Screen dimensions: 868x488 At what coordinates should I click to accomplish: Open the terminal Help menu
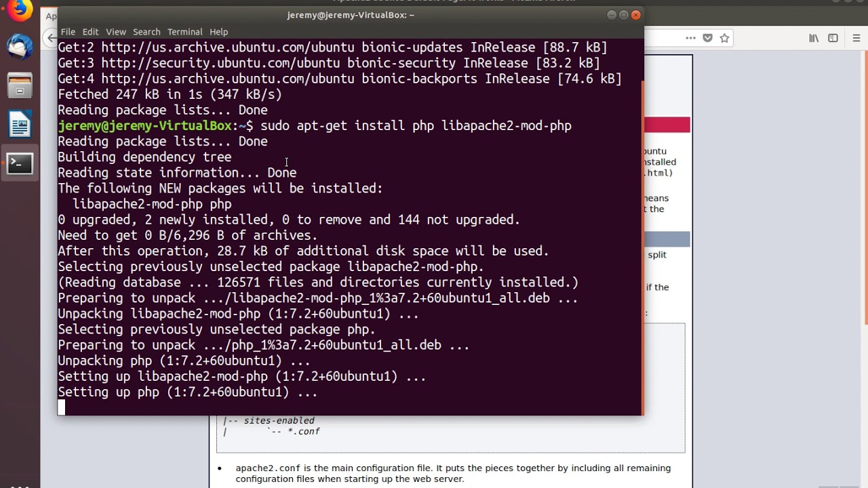pyautogui.click(x=218, y=32)
